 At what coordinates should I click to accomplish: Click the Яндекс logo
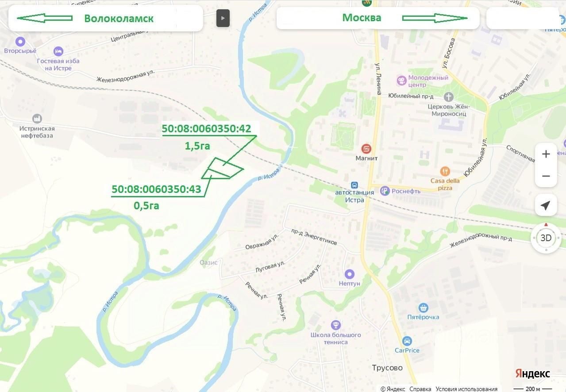(532, 373)
